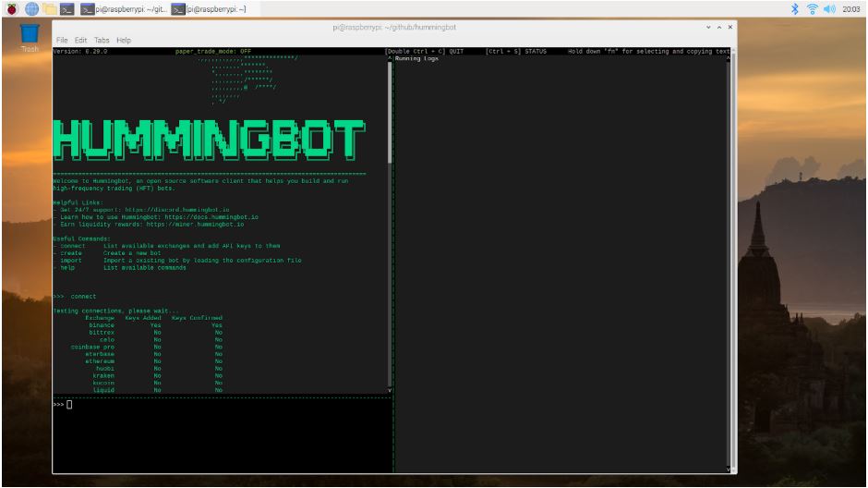This screenshot has width=868, height=488.
Task: Click the left pane scroll up arrow
Action: coord(390,57)
